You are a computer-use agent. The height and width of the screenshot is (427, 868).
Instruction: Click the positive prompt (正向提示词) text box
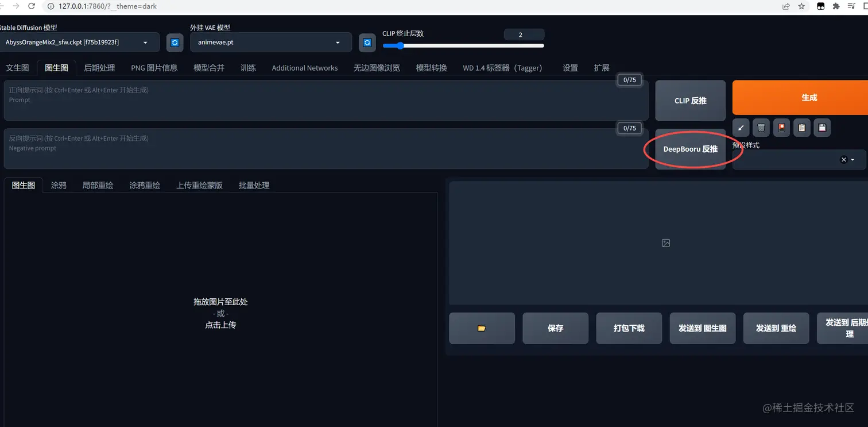[326, 101]
